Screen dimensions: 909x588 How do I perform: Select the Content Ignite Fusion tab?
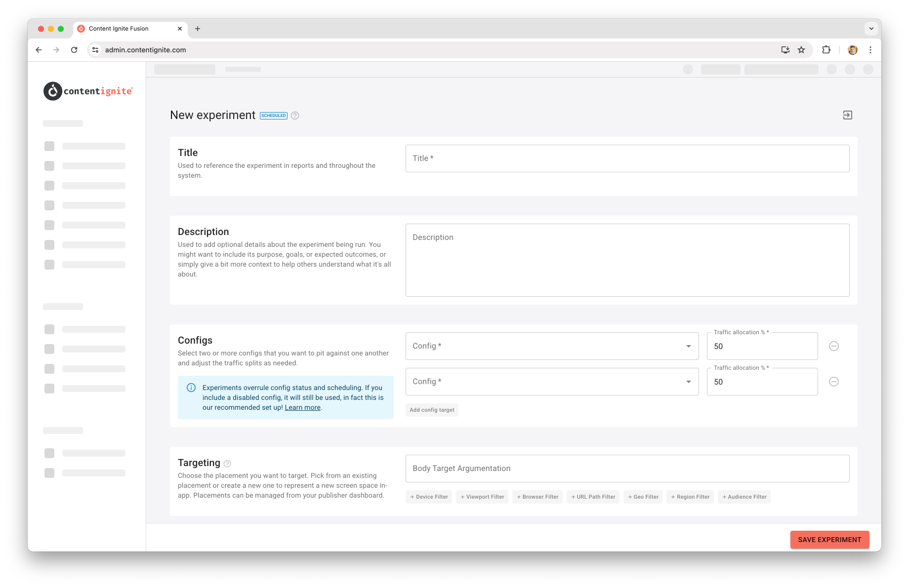[130, 29]
